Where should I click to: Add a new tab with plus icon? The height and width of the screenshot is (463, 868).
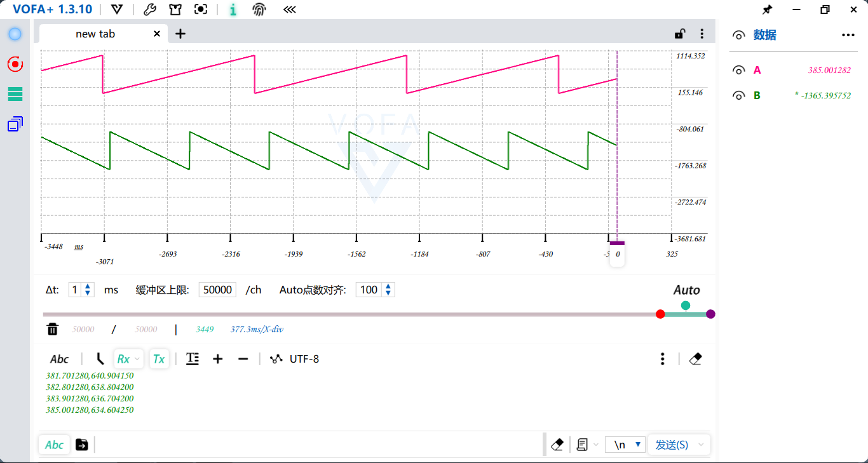(180, 34)
